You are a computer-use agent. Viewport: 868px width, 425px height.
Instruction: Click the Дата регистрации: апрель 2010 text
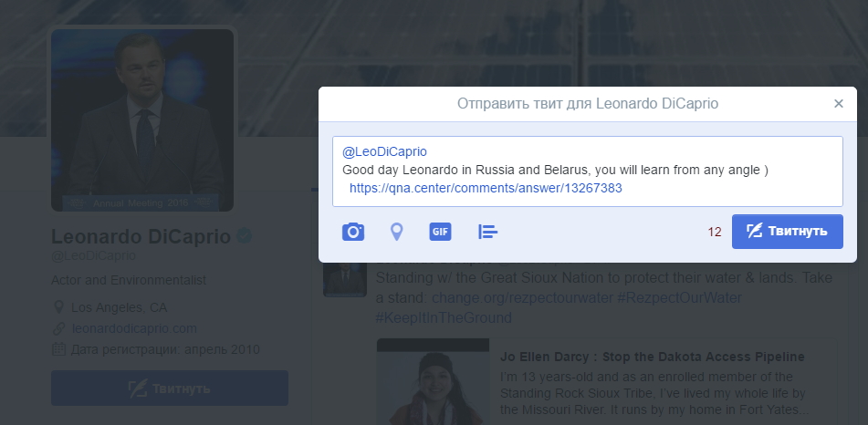pyautogui.click(x=165, y=349)
